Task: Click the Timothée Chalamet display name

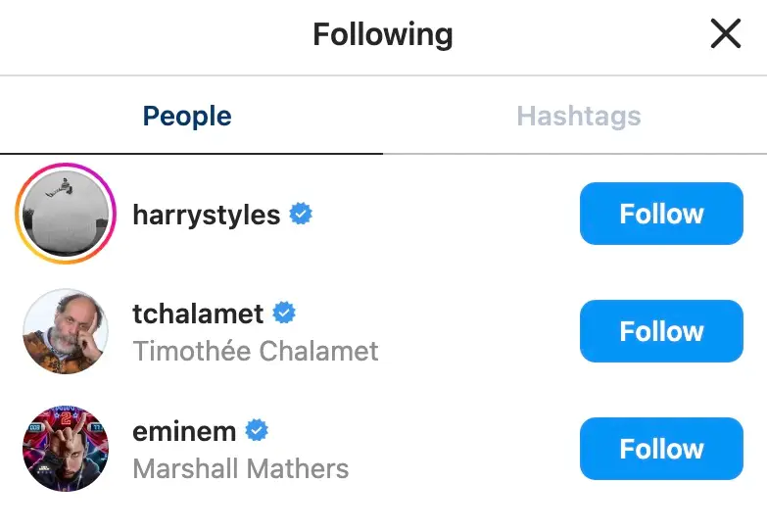Action: pyautogui.click(x=255, y=351)
